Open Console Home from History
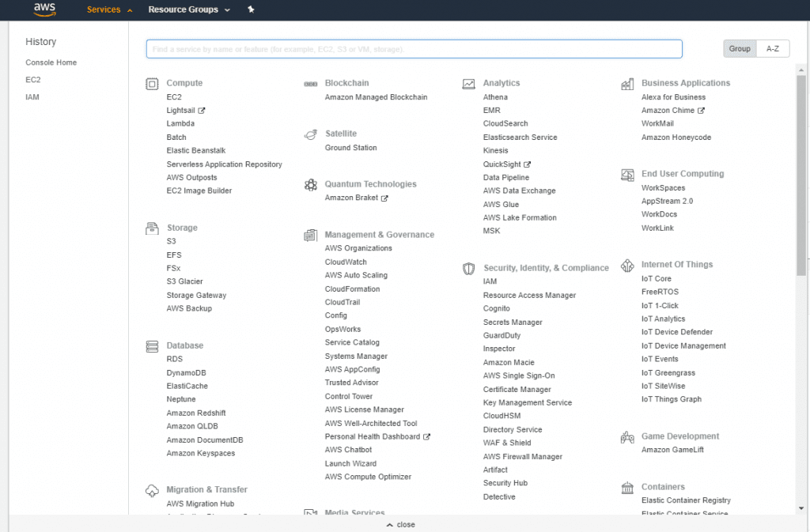The height and width of the screenshot is (532, 810). pyautogui.click(x=51, y=62)
